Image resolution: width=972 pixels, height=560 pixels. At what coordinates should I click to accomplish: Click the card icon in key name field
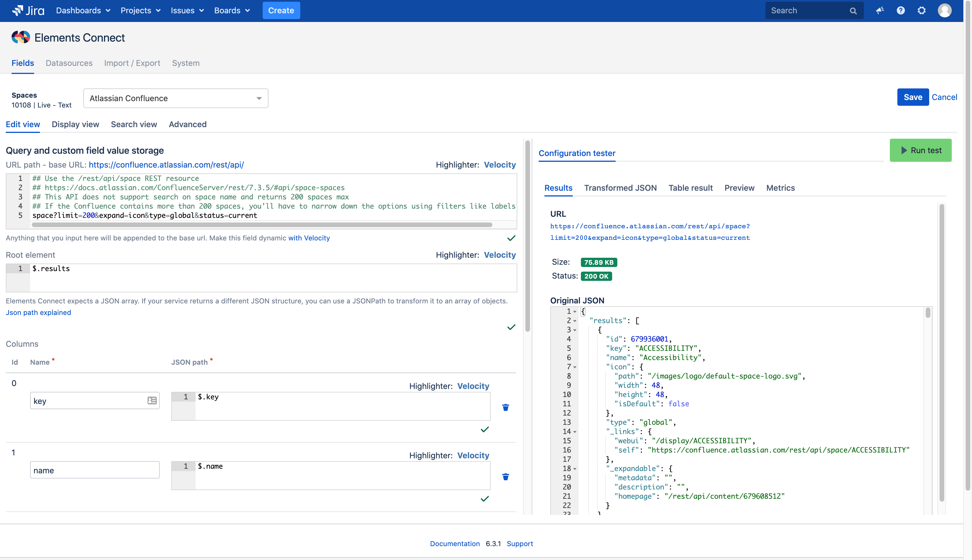tap(152, 401)
